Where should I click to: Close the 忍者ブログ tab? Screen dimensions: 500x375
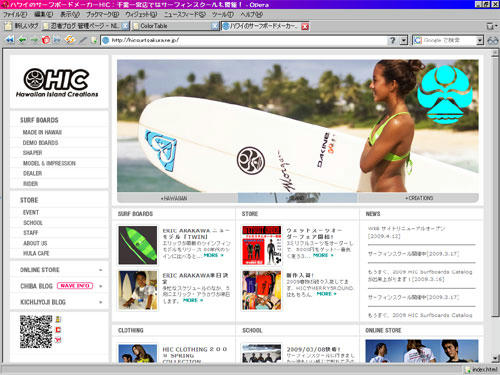tap(125, 26)
